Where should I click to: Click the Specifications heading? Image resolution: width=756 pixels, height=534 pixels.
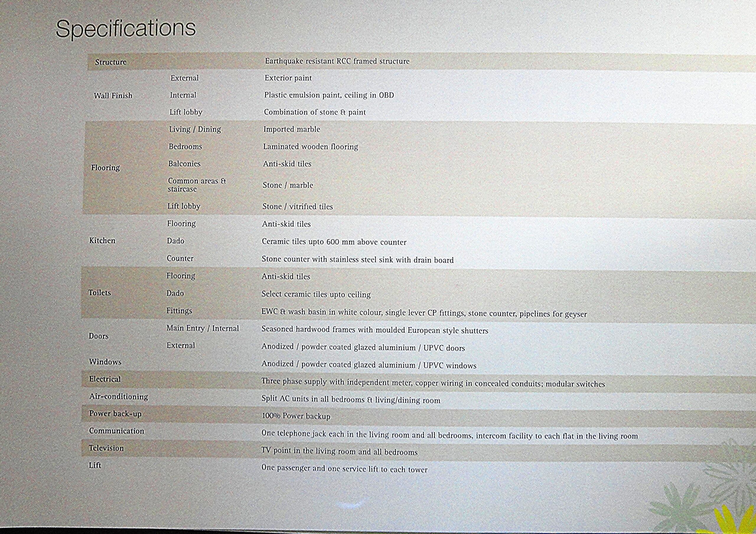coord(126,29)
